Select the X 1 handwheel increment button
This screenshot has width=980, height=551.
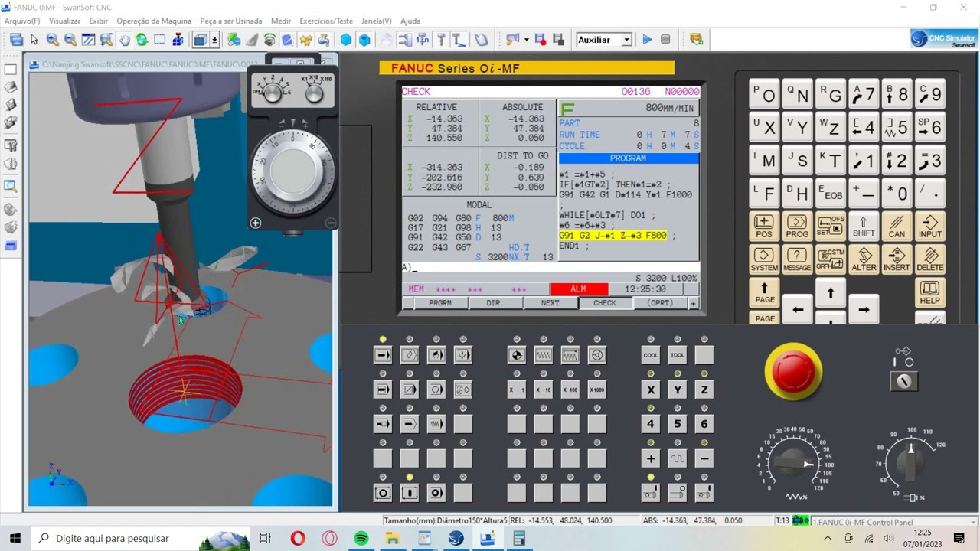click(x=517, y=390)
